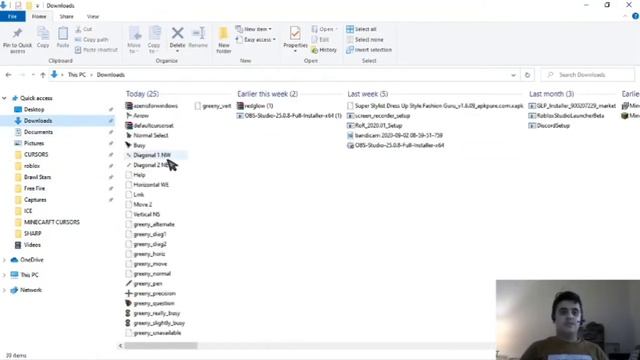The image size is (640, 360).
Task: Select the greeny_unavailable file
Action: click(x=157, y=333)
